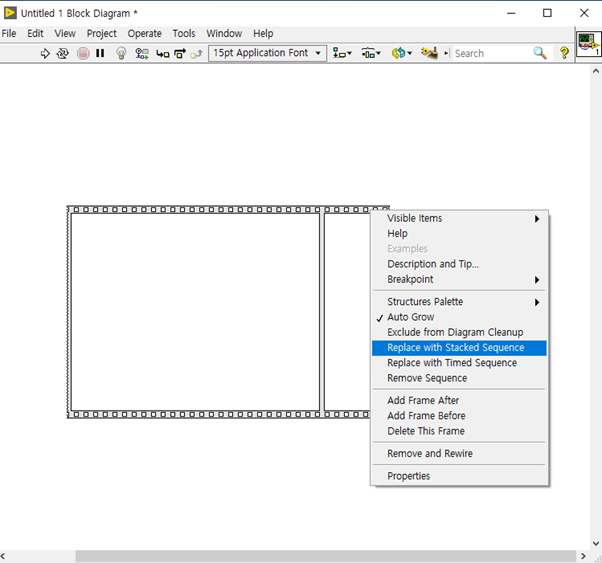This screenshot has width=602, height=563.
Task: Click inside the first sequence frame
Action: (x=195, y=312)
